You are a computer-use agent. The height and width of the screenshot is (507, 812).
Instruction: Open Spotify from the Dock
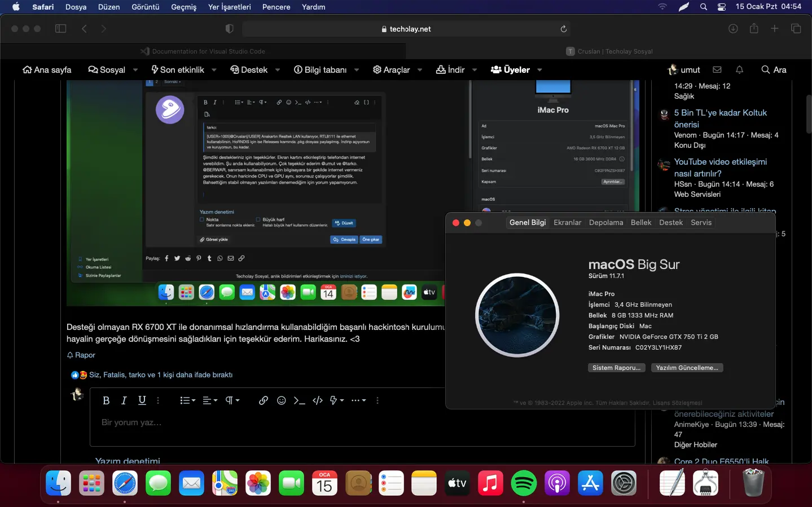tap(524, 483)
